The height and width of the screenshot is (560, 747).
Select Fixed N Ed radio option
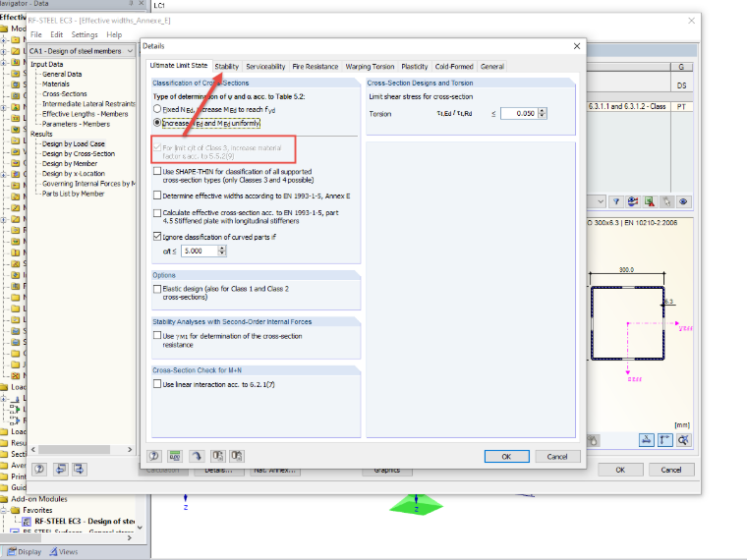tap(157, 109)
